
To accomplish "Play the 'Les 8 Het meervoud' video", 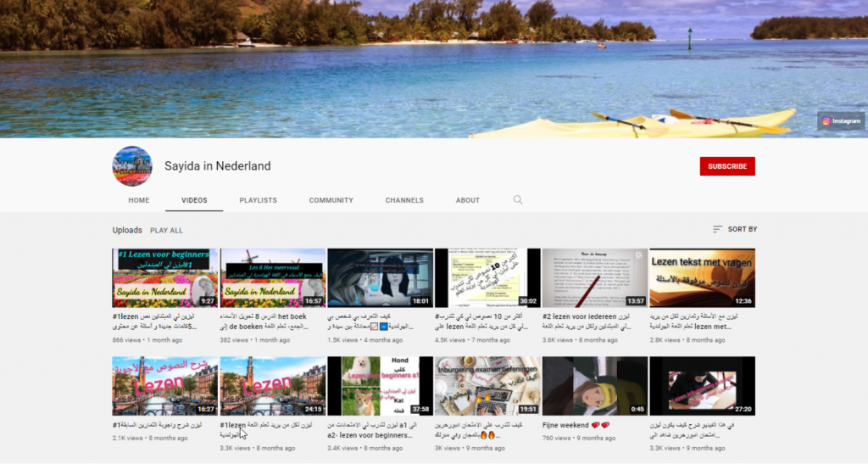I will [273, 277].
